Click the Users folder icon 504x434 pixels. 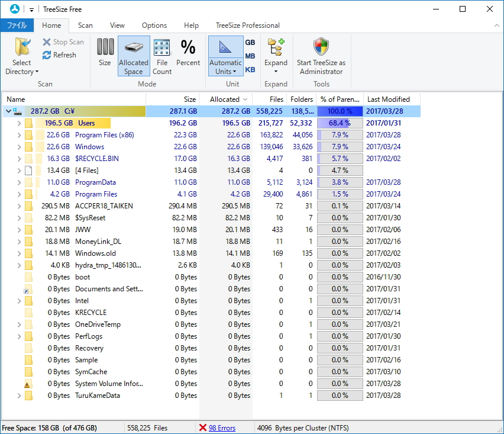click(x=28, y=123)
